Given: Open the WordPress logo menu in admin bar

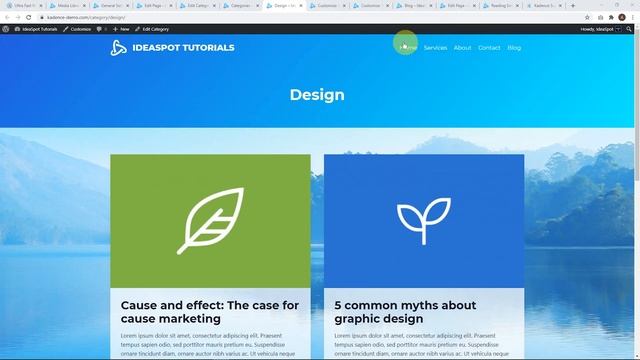Looking at the screenshot, I should 6,29.
